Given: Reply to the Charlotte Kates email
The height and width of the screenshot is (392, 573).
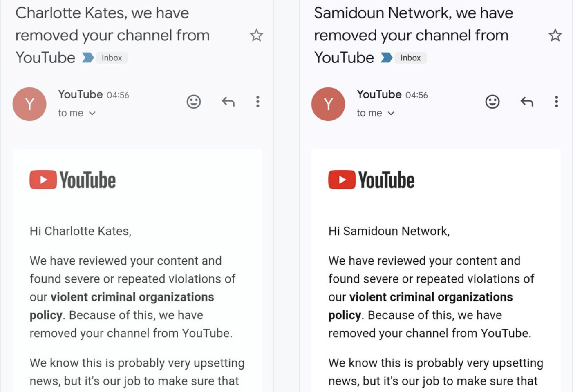Looking at the screenshot, I should pyautogui.click(x=228, y=102).
